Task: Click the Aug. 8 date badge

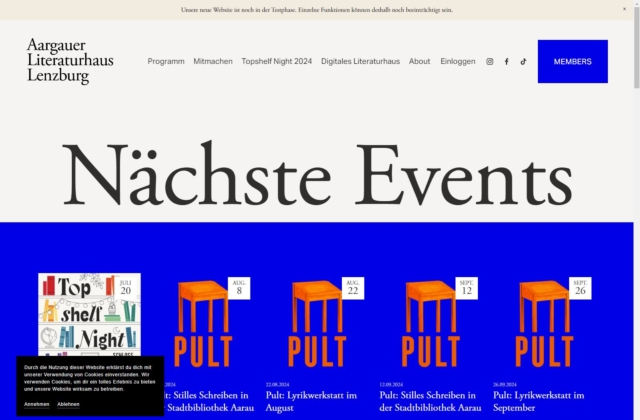Action: point(239,288)
